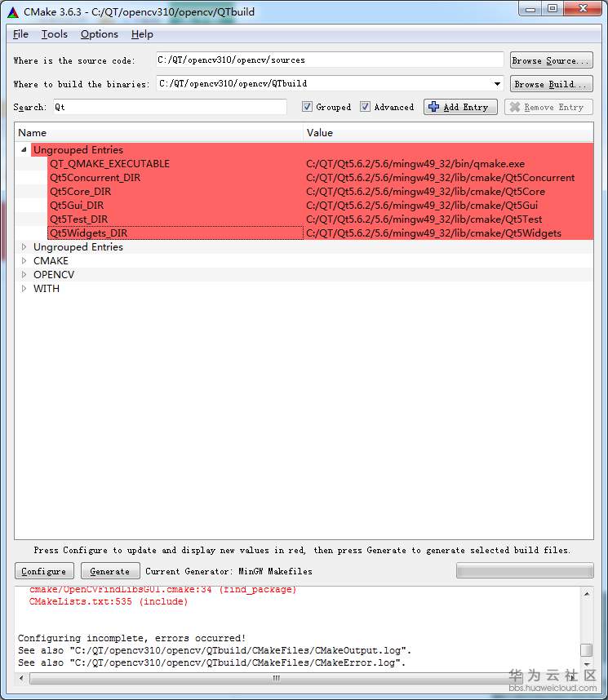This screenshot has height=700, width=608.
Task: Click the Name column header
Action: coord(159,133)
